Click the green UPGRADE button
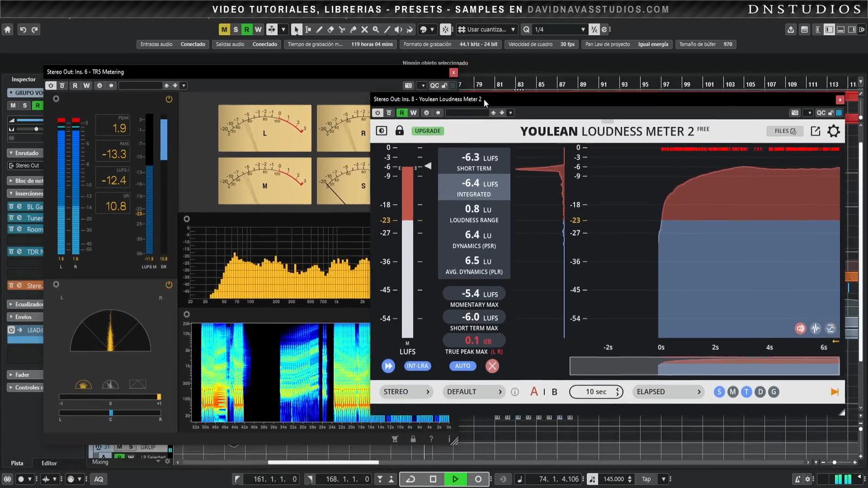This screenshot has height=488, width=868. click(427, 131)
